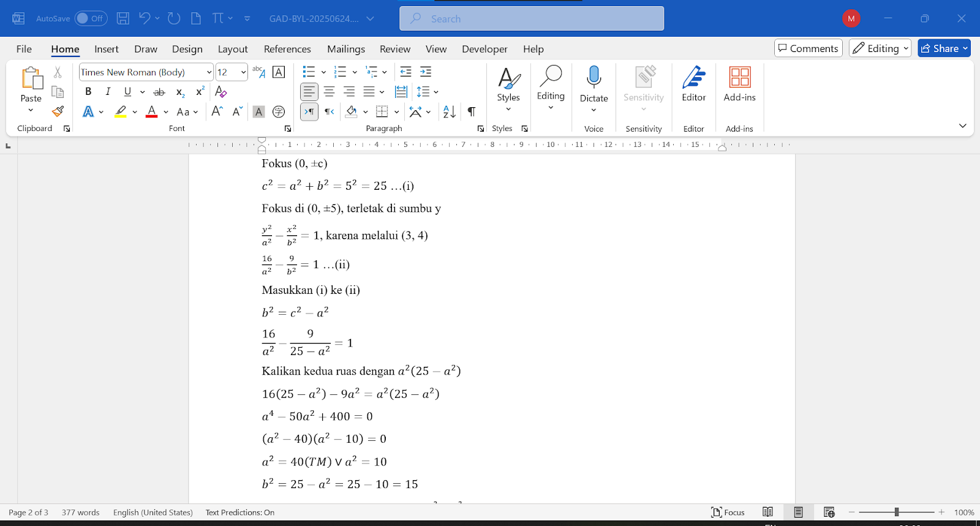Open the font name dropdown
The width and height of the screenshot is (980, 526).
[209, 72]
